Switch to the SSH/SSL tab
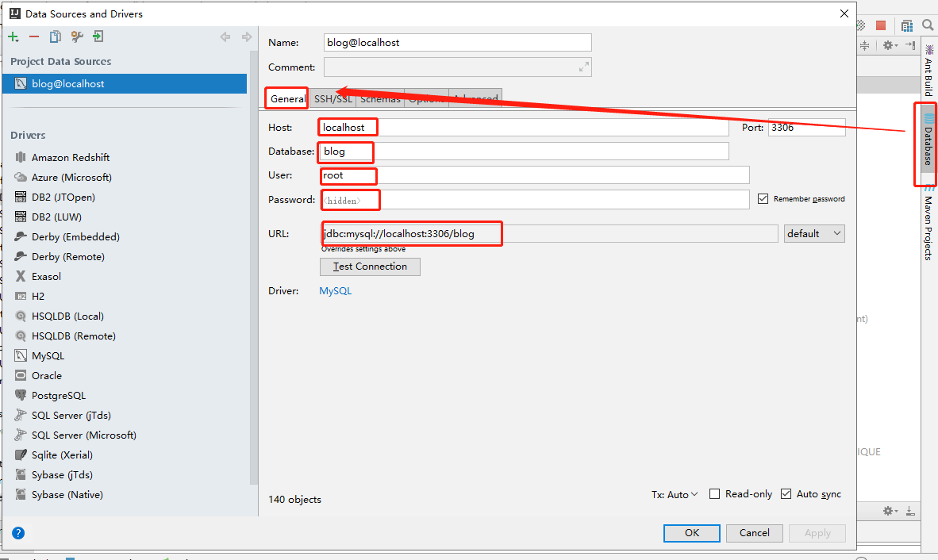This screenshot has width=938, height=560. (x=333, y=98)
